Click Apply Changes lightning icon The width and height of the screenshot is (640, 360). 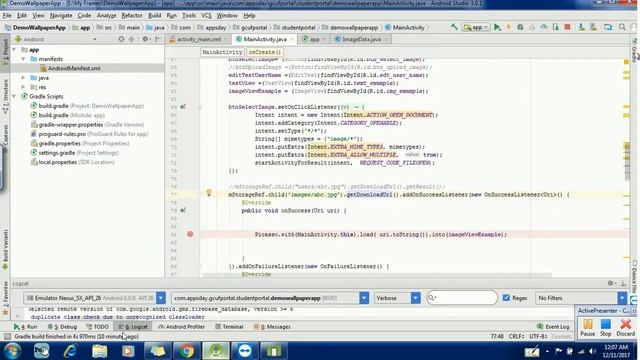point(509,27)
